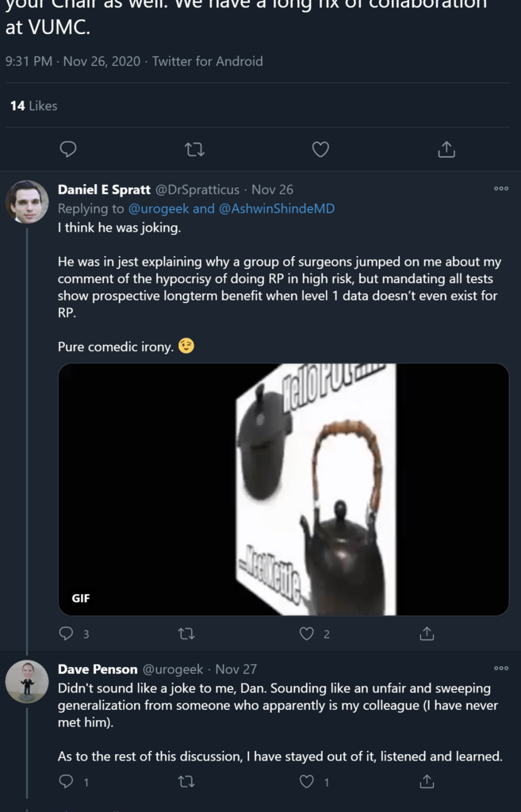
Task: Share the main tweet
Action: tap(446, 149)
